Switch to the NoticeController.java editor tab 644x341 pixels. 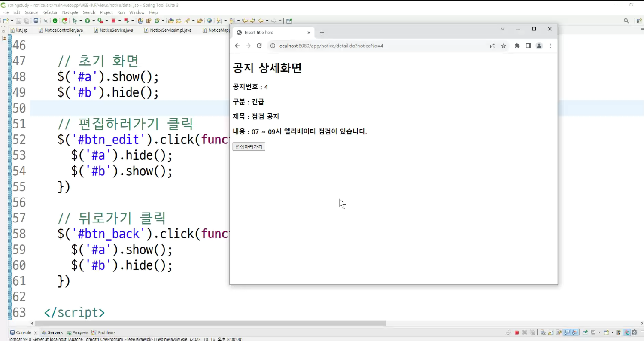point(61,30)
